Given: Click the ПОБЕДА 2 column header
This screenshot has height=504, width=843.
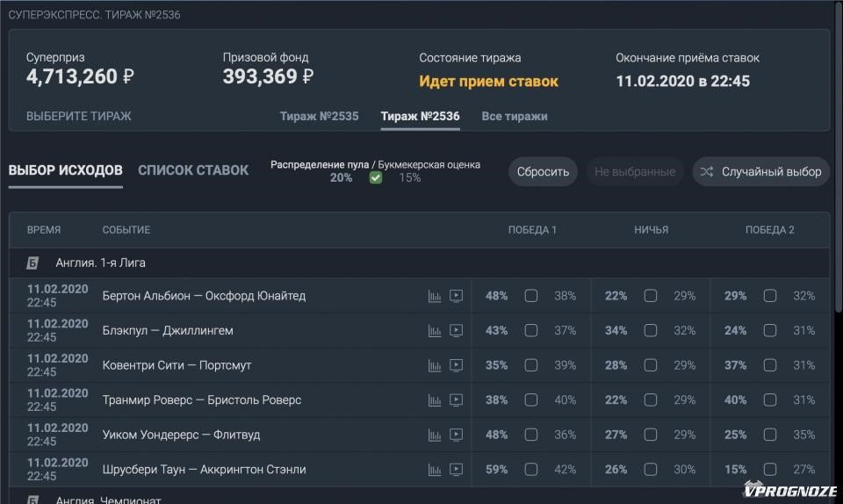Looking at the screenshot, I should (769, 230).
